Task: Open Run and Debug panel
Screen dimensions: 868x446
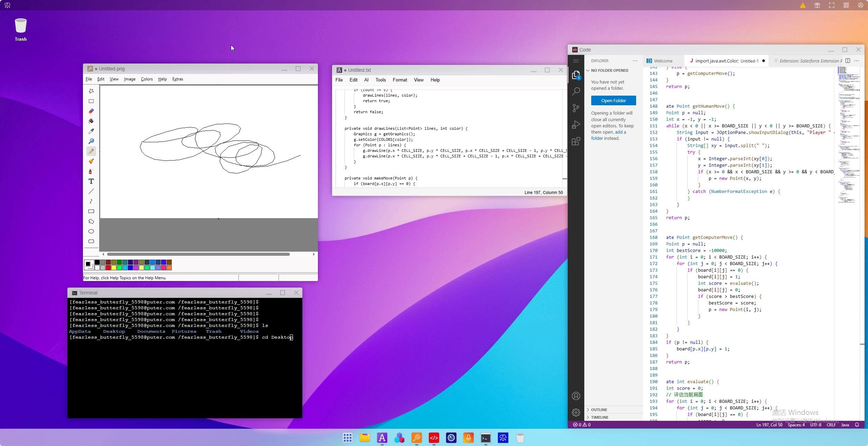Action: coord(576,125)
